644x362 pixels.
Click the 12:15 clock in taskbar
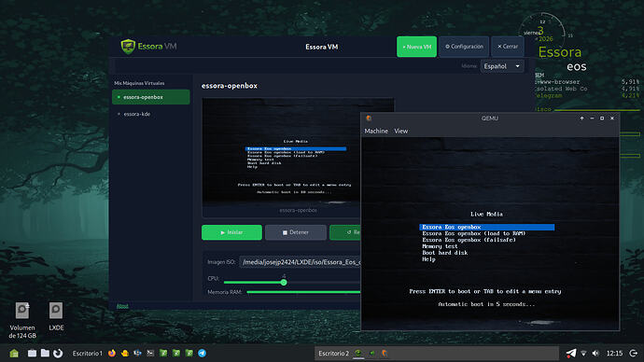614,353
